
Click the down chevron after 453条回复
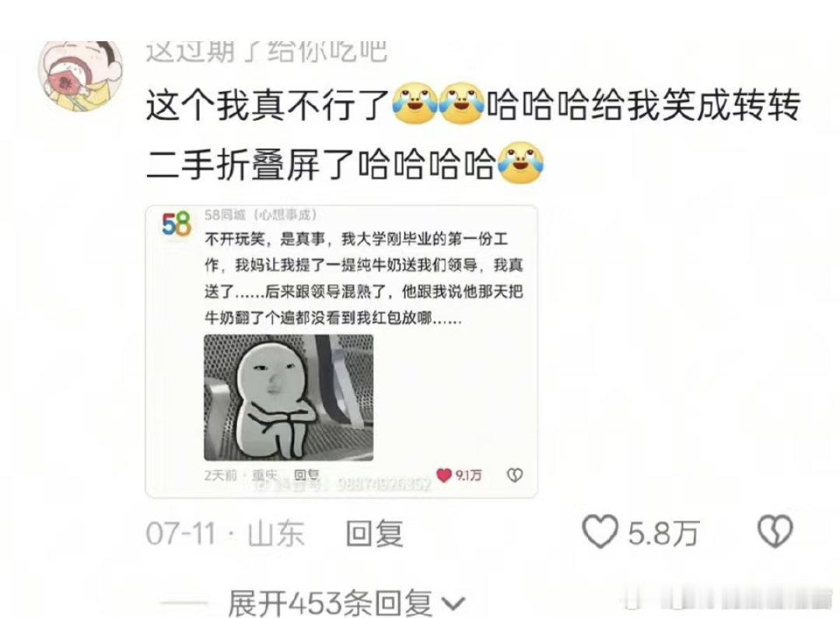[x=453, y=604]
